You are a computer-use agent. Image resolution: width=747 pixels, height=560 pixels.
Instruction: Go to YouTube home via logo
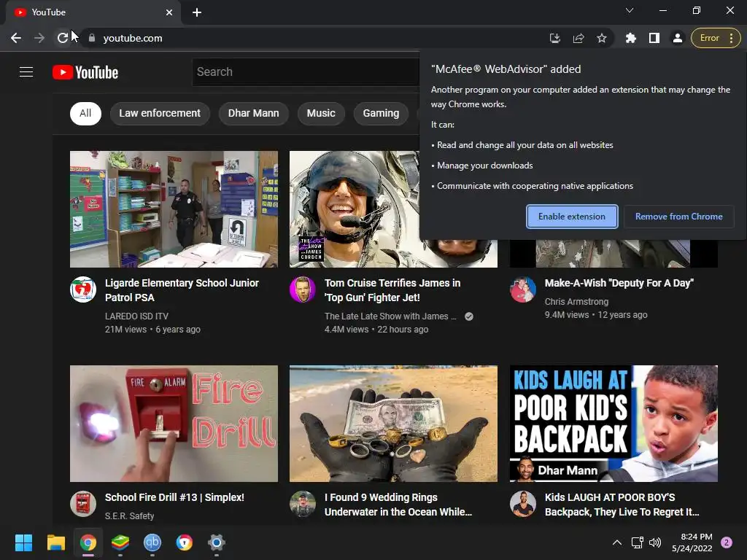85,72
